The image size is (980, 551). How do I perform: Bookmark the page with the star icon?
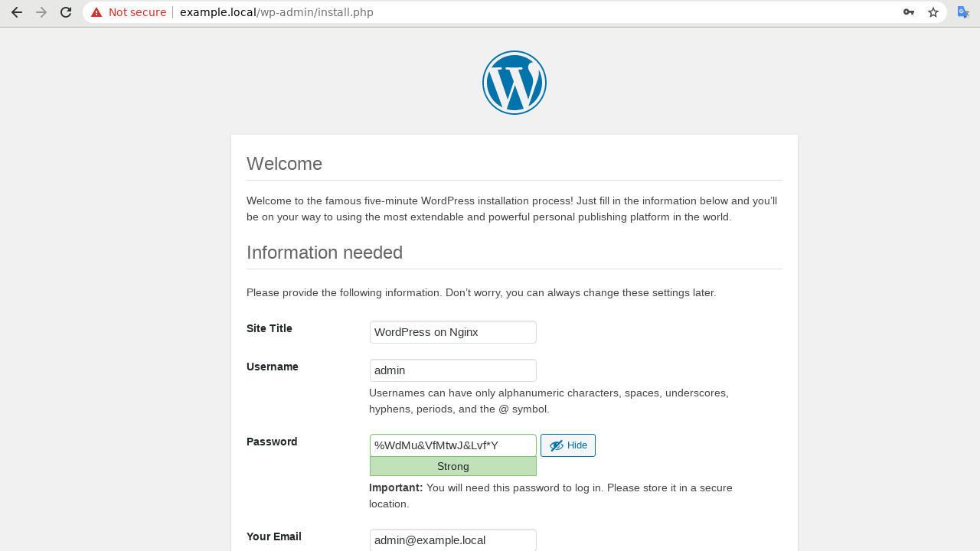(x=933, y=11)
